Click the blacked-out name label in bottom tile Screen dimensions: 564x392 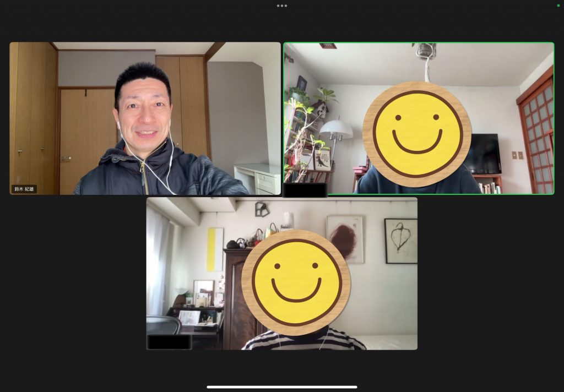tap(169, 342)
